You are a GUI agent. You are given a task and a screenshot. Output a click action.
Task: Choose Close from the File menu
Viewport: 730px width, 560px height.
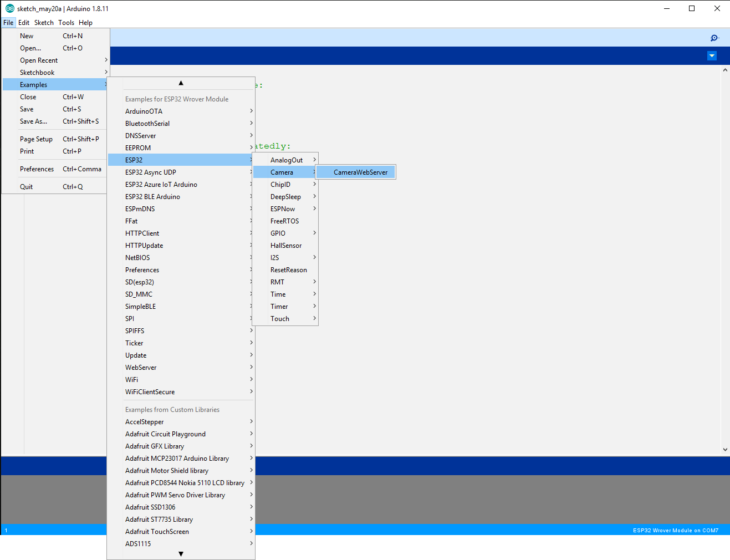point(55,97)
